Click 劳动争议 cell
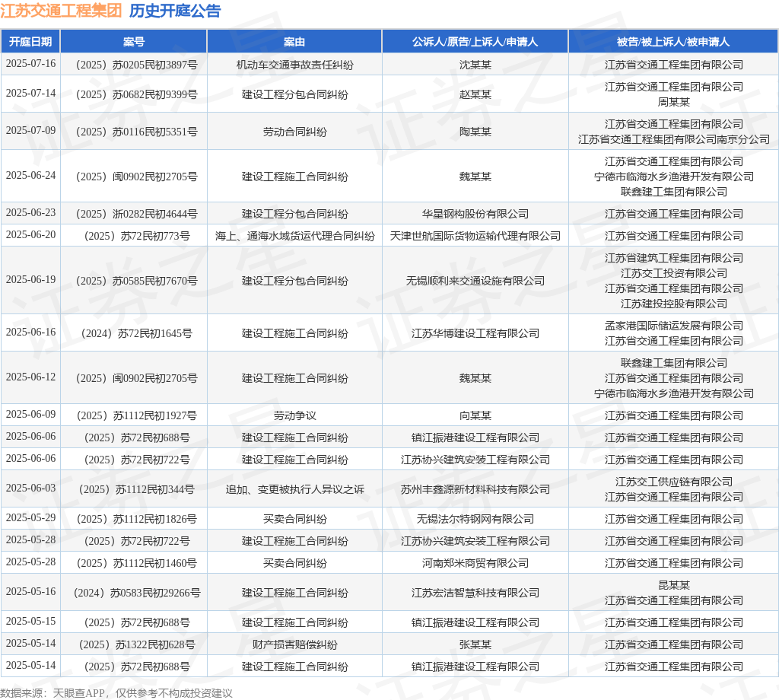The width and height of the screenshot is (779, 700). (294, 415)
